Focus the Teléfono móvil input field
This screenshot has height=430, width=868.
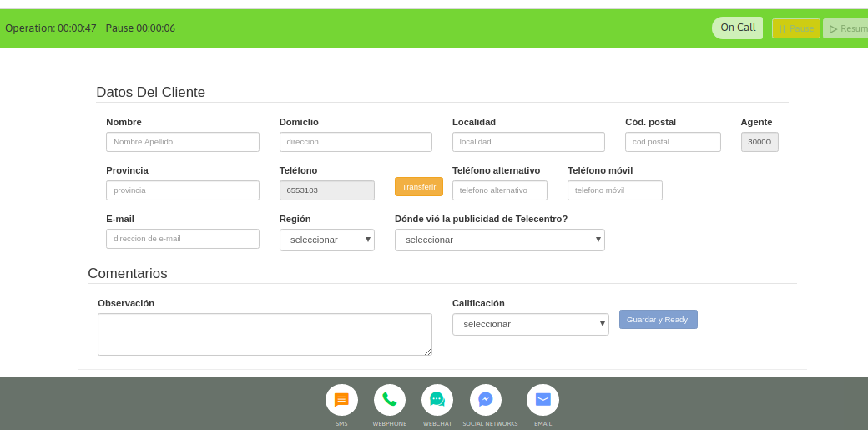coord(615,190)
